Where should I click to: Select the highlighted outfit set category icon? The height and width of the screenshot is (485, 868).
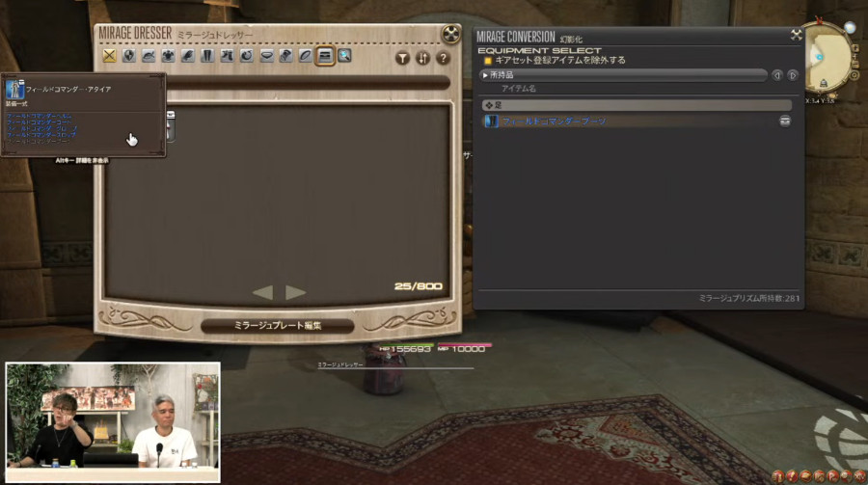pos(325,56)
